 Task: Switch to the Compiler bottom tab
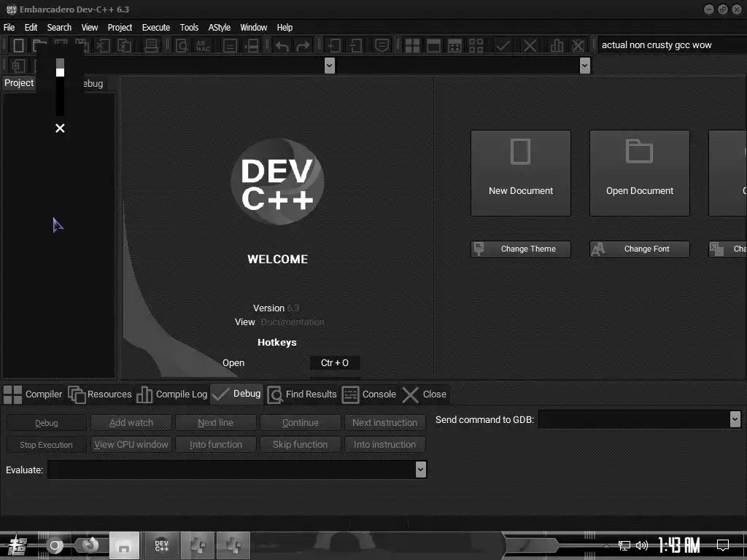33,394
